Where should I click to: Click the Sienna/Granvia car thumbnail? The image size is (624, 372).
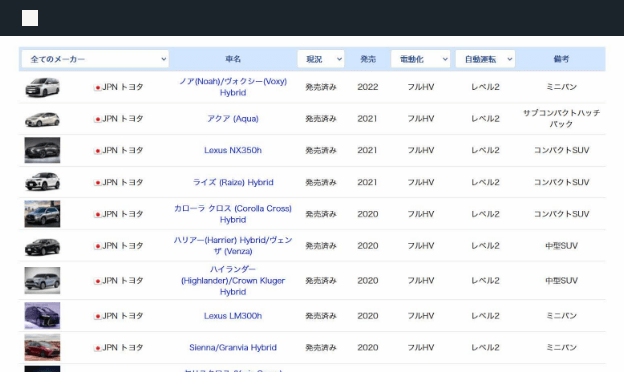[42, 347]
